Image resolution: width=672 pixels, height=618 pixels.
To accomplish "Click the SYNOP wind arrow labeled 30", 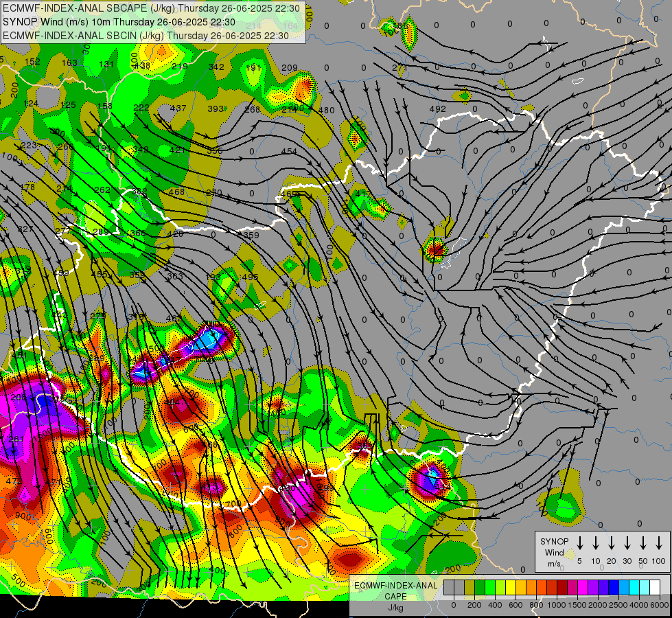I will (627, 543).
